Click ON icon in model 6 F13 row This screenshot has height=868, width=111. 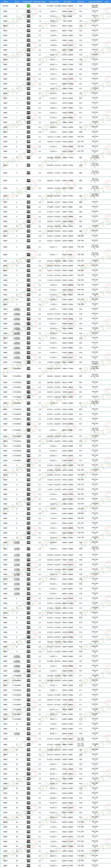[28, 724]
